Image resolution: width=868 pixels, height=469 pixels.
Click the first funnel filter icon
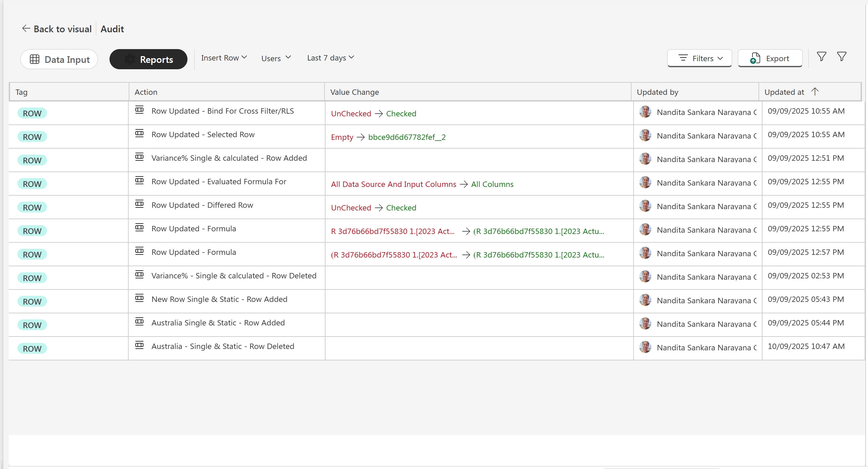pyautogui.click(x=821, y=56)
